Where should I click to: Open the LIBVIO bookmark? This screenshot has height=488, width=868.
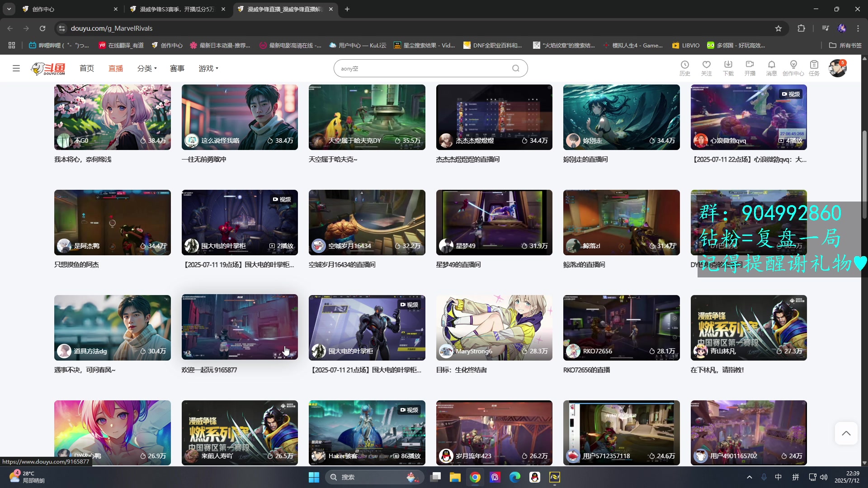click(685, 45)
